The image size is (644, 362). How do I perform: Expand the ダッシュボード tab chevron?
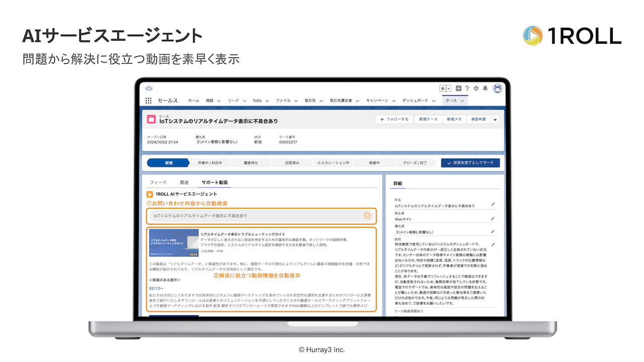[434, 101]
